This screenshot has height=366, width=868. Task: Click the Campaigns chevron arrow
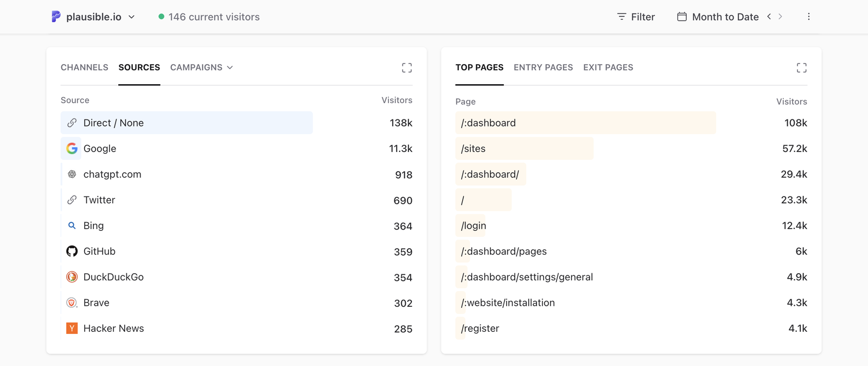230,67
